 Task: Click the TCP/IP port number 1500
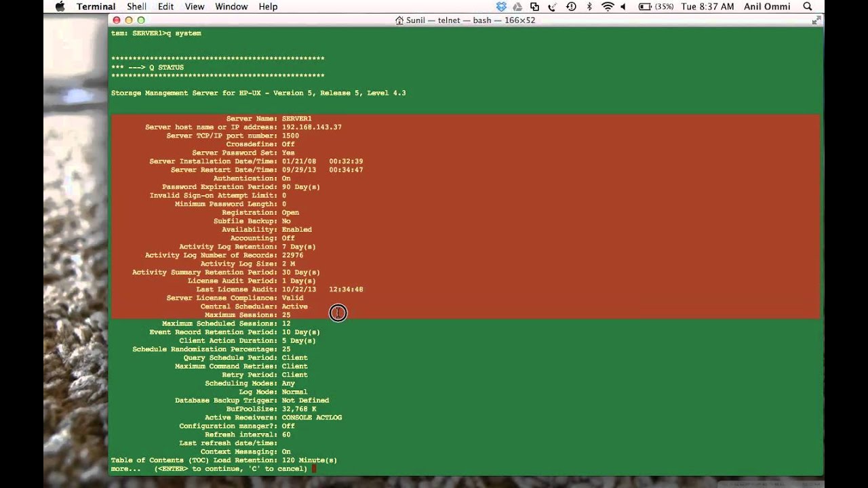tap(290, 136)
